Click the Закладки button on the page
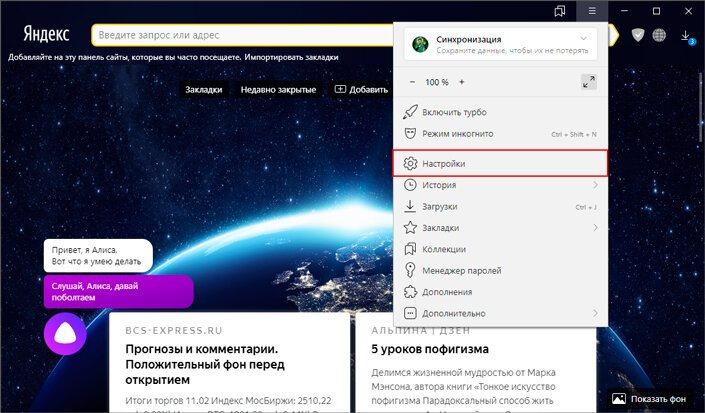Screen dimensions: 705x413 coord(204,89)
